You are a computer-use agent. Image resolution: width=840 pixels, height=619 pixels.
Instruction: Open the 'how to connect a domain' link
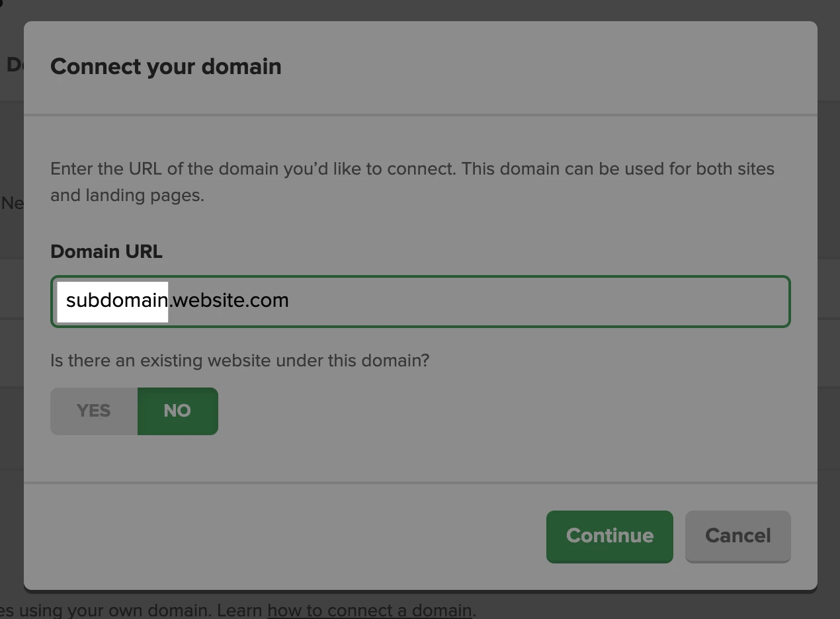pyautogui.click(x=369, y=610)
